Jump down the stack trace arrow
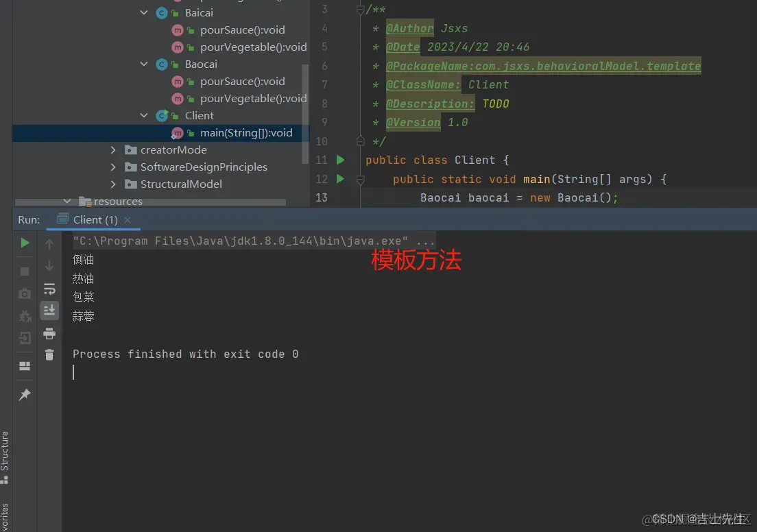Image resolution: width=757 pixels, height=532 pixels. (49, 266)
